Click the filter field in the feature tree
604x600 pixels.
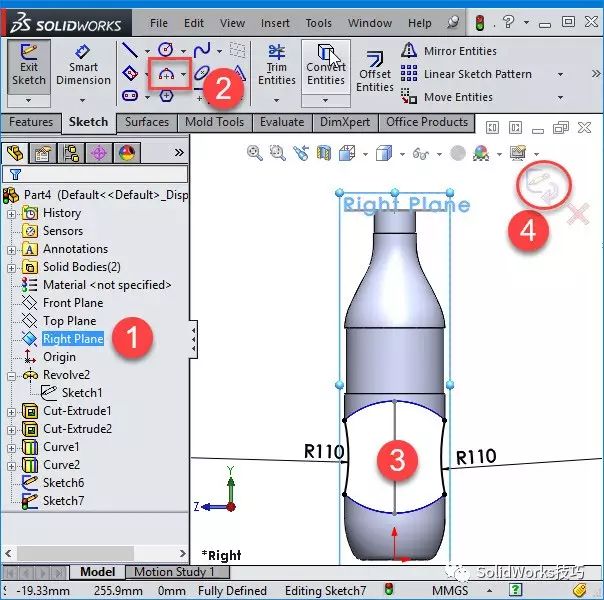pos(95,174)
